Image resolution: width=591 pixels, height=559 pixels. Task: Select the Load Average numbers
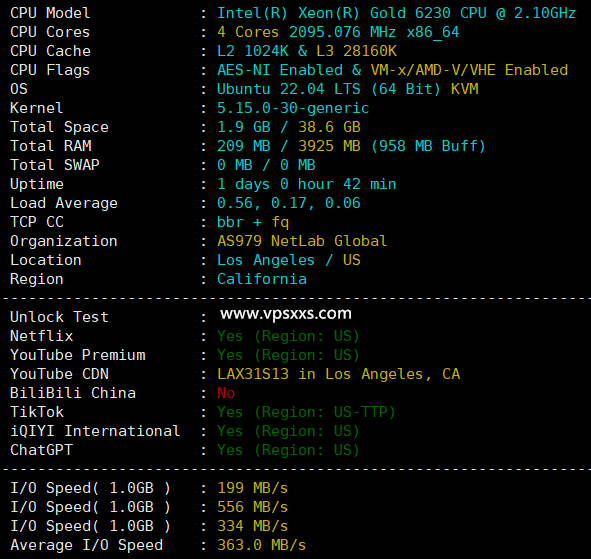(x=289, y=203)
